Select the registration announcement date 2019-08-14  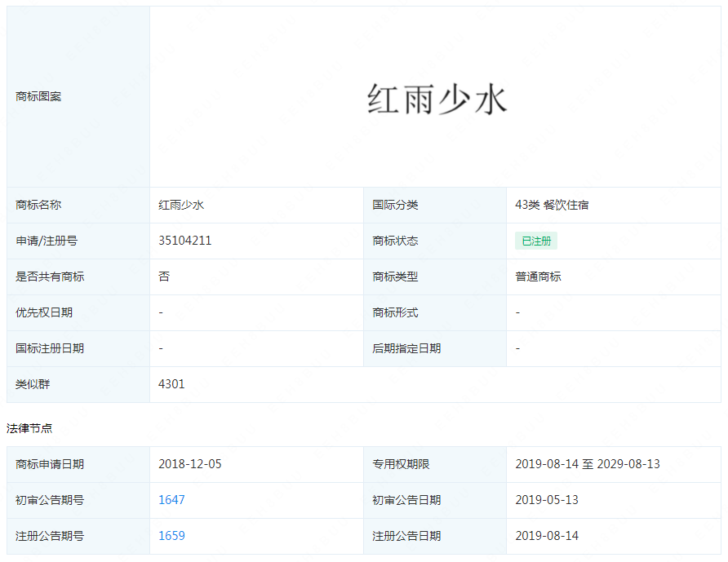tap(547, 536)
